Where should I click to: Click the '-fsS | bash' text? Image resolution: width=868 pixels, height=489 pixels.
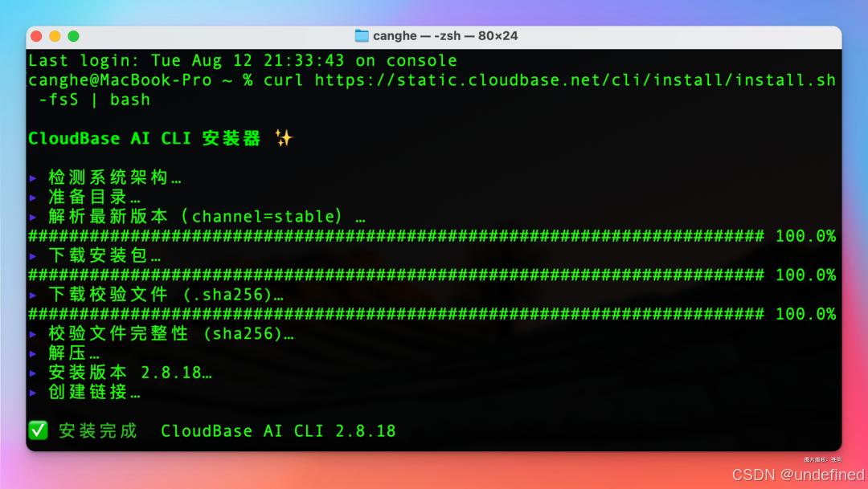tap(95, 100)
